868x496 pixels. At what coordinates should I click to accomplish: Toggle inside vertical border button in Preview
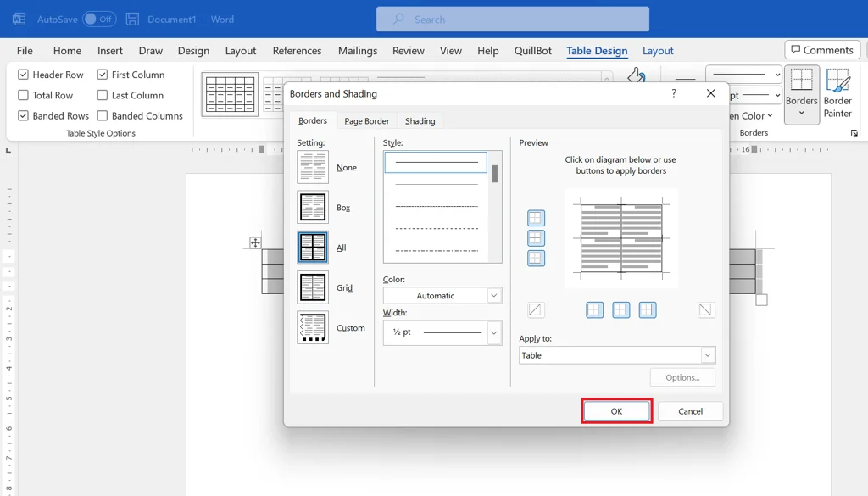(x=621, y=310)
